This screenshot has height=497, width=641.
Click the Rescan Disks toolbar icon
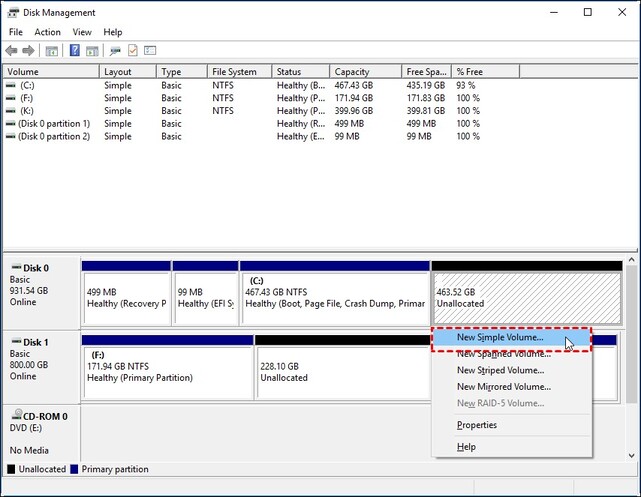click(x=115, y=50)
